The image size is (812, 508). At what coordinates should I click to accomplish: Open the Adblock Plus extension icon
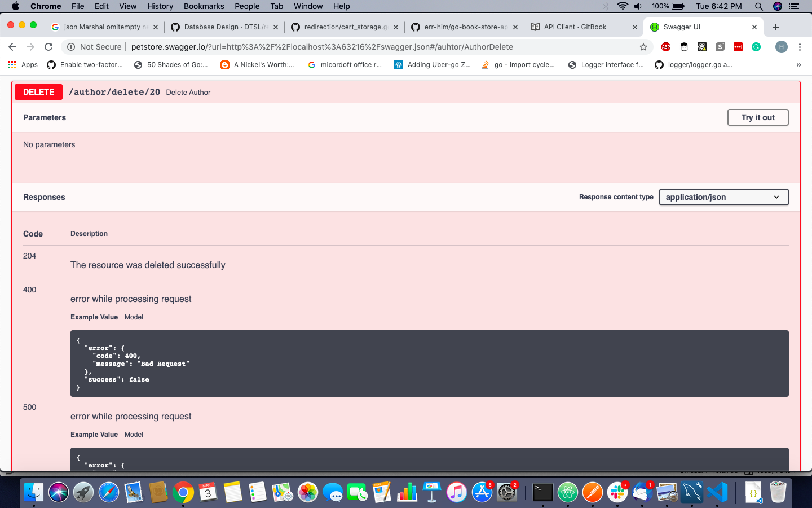665,47
